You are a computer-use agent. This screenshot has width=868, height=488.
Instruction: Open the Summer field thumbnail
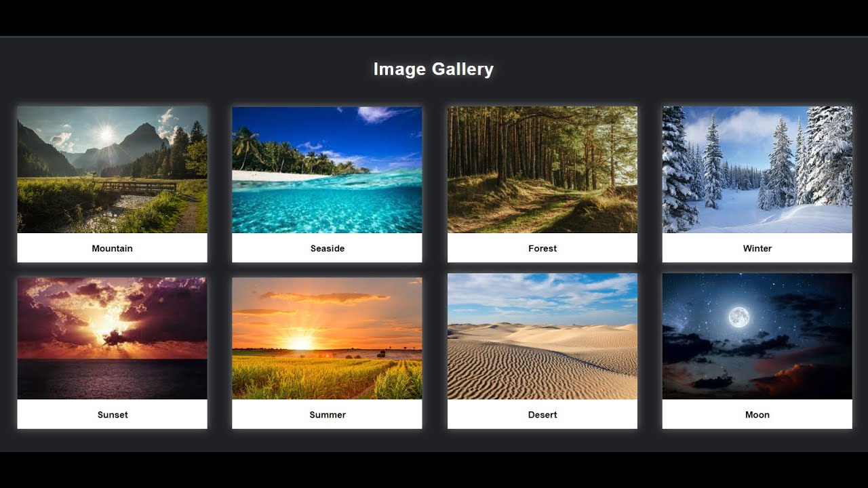click(327, 338)
